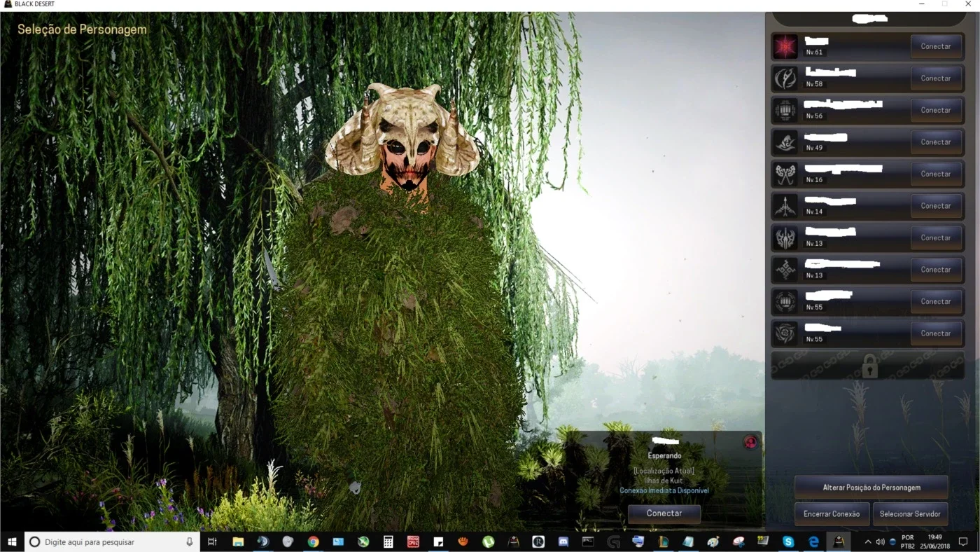Click the Selecionar Servidor button

[x=910, y=514]
